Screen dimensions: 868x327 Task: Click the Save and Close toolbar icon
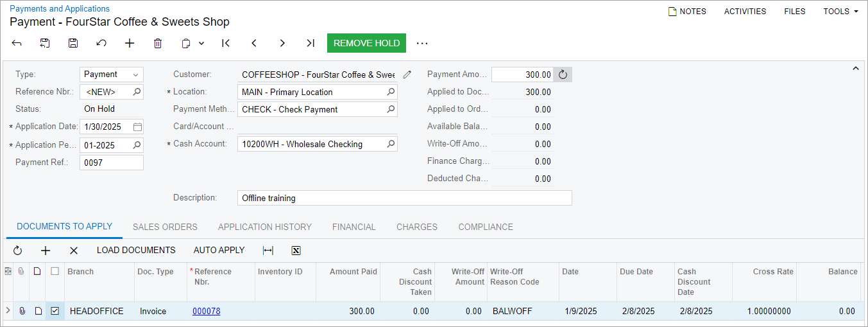click(x=45, y=43)
